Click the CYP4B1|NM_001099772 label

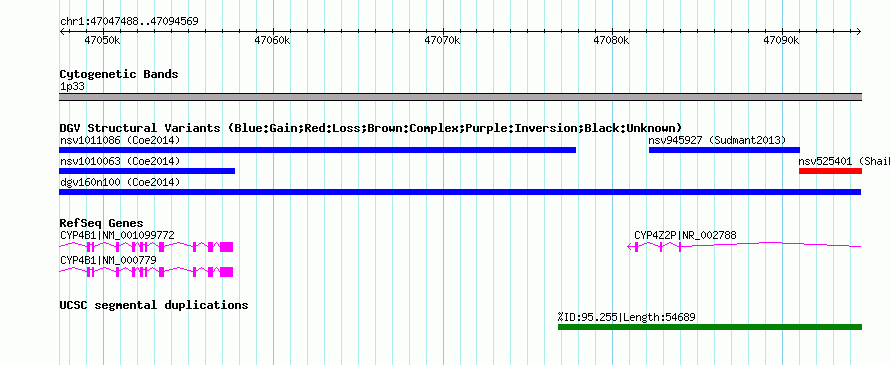[x=117, y=235]
